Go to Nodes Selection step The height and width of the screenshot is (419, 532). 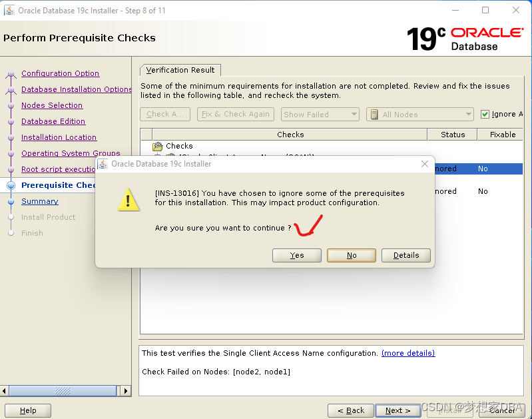[52, 105]
